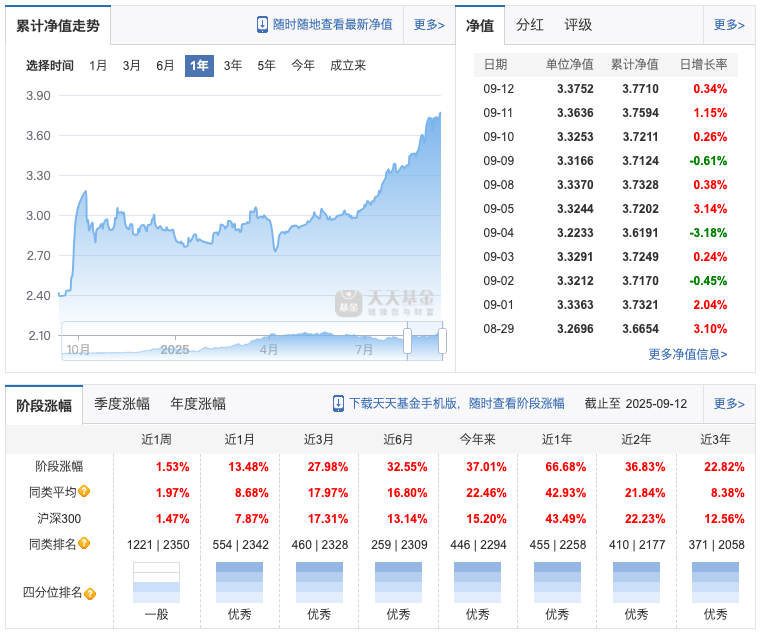Switch to the 分红 tab
Viewport: 760px width, 633px height.
pyautogui.click(x=529, y=25)
